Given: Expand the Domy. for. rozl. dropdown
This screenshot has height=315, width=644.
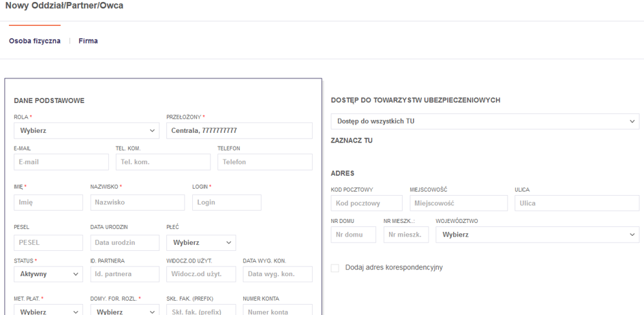Looking at the screenshot, I should (125, 311).
